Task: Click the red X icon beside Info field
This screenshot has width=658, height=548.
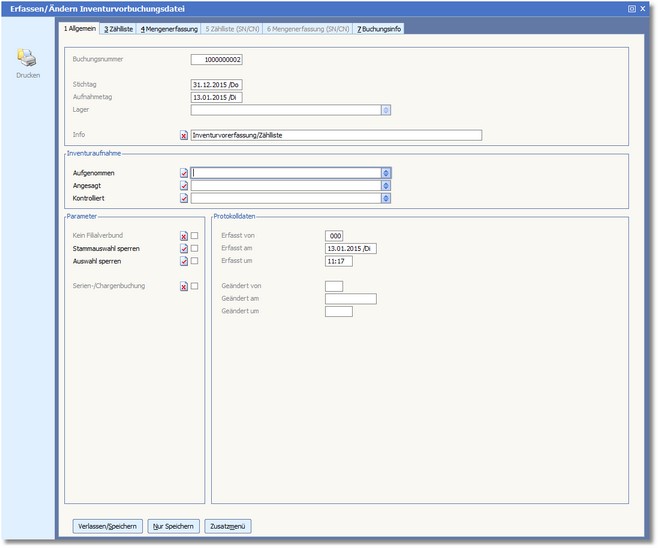Action: click(184, 135)
